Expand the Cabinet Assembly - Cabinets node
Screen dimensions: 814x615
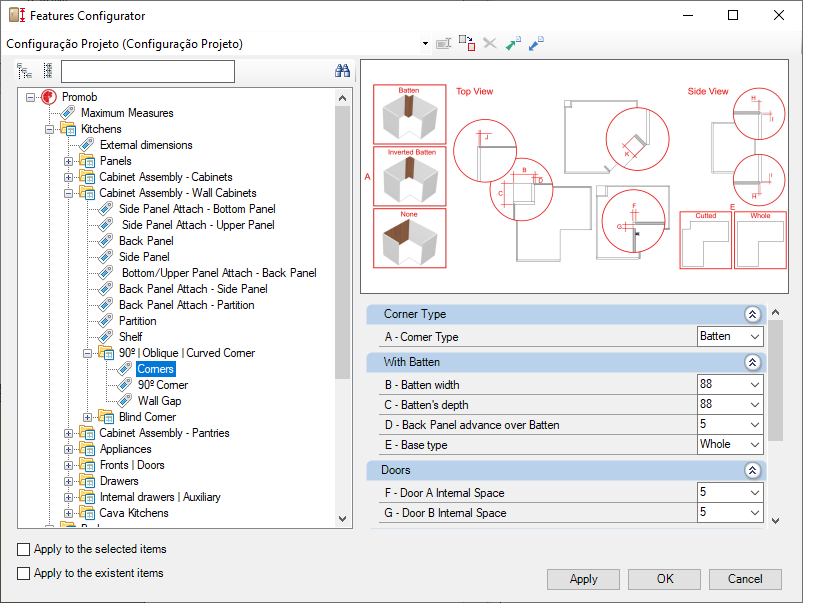69,177
